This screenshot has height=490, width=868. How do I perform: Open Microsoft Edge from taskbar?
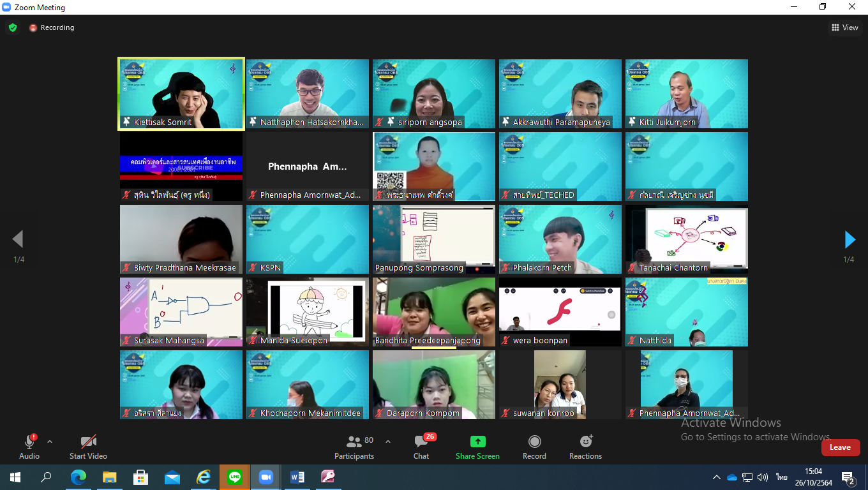[78, 477]
